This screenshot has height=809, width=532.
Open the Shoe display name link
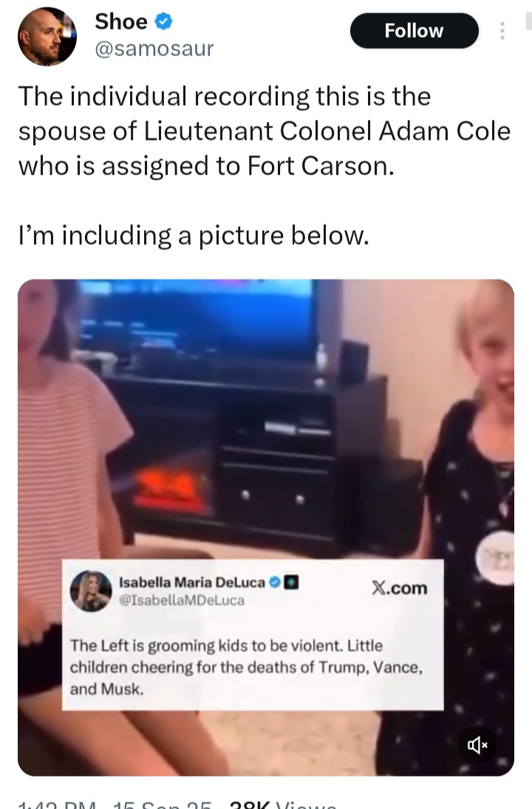coord(121,21)
